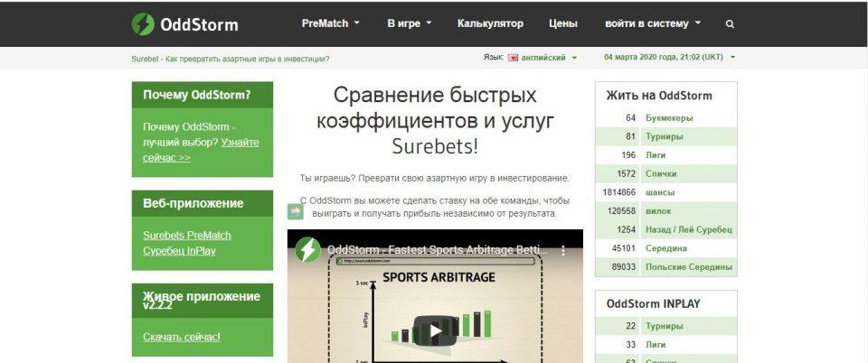Open the Калькулятор menu item

[x=490, y=23]
